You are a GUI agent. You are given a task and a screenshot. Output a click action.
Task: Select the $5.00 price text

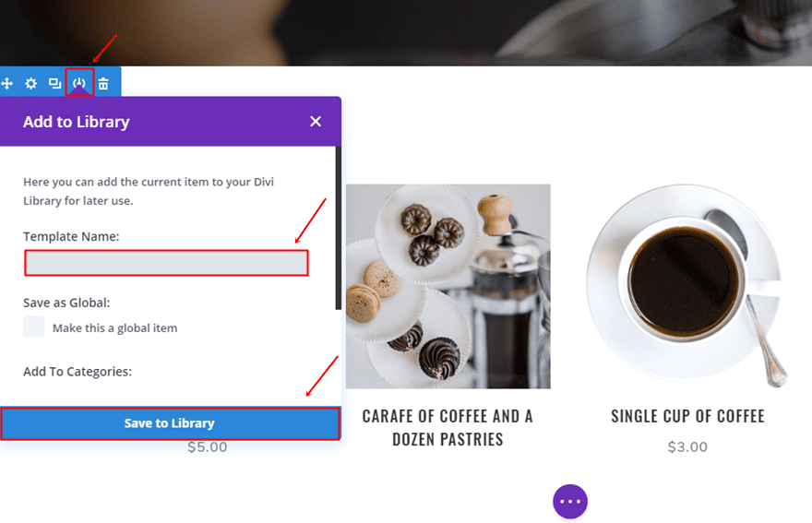207,446
